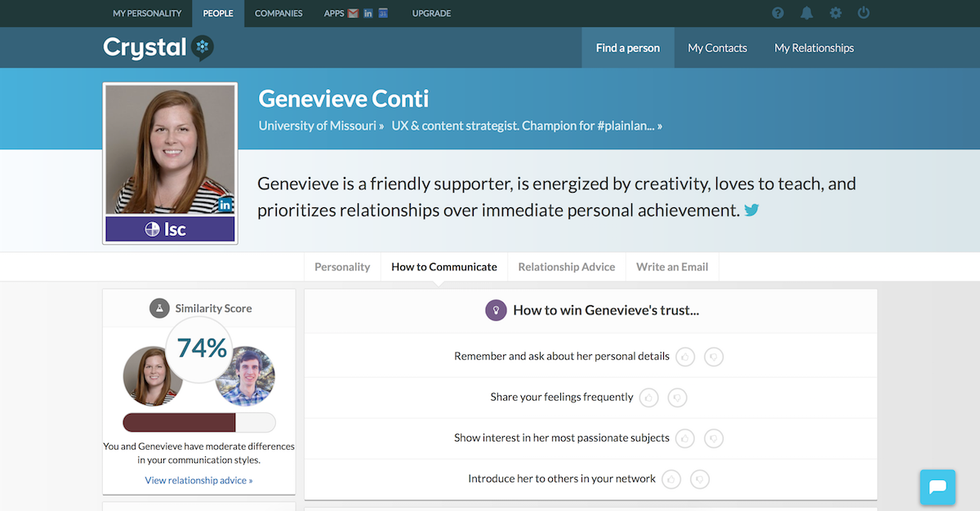The width and height of the screenshot is (980, 511).
Task: Click the Twitter bird icon after summary
Action: (751, 210)
